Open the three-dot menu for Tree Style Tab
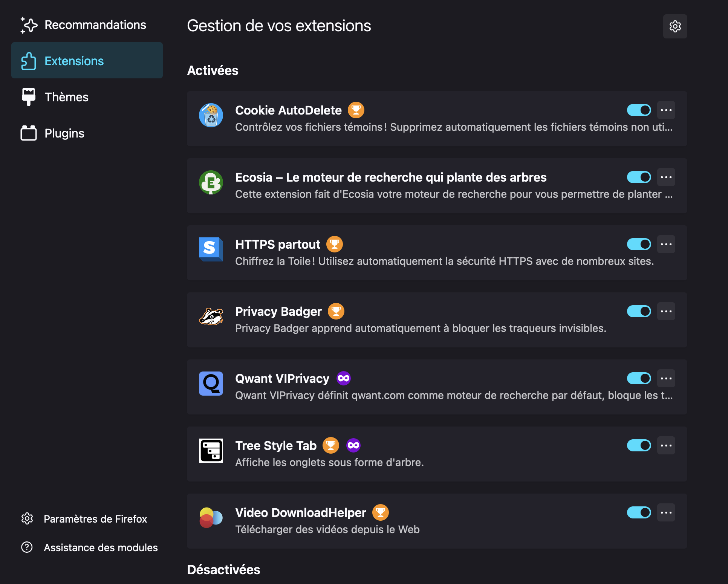 [x=666, y=445]
